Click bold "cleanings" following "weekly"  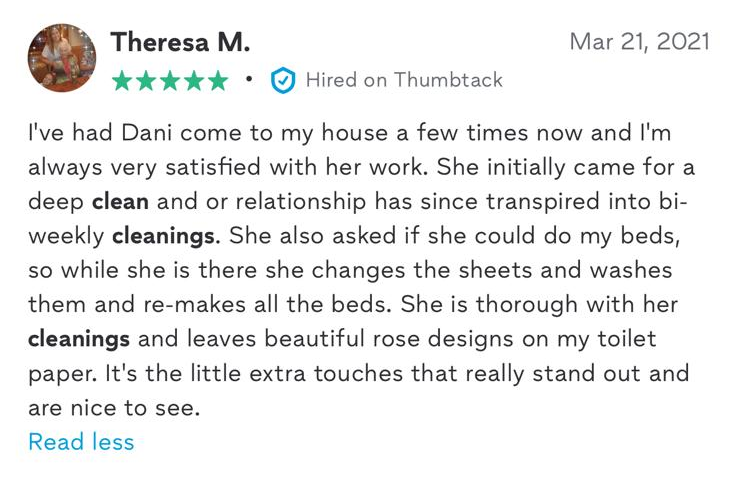pos(161,235)
